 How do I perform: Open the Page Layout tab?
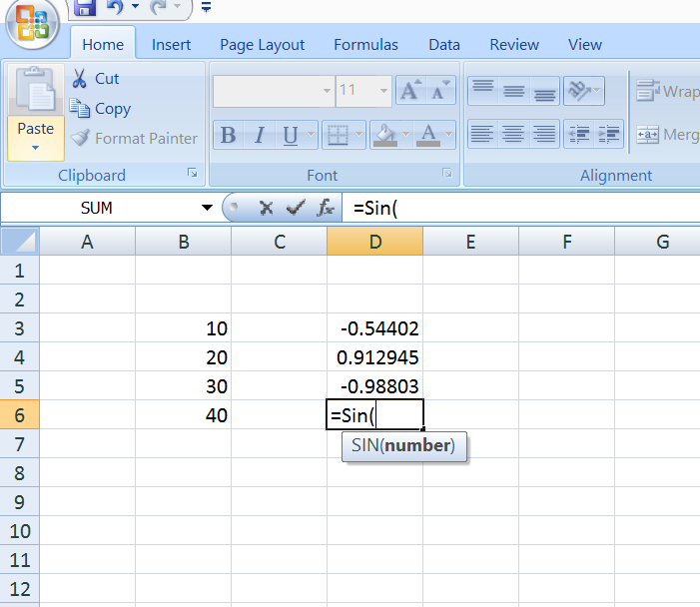click(x=263, y=44)
